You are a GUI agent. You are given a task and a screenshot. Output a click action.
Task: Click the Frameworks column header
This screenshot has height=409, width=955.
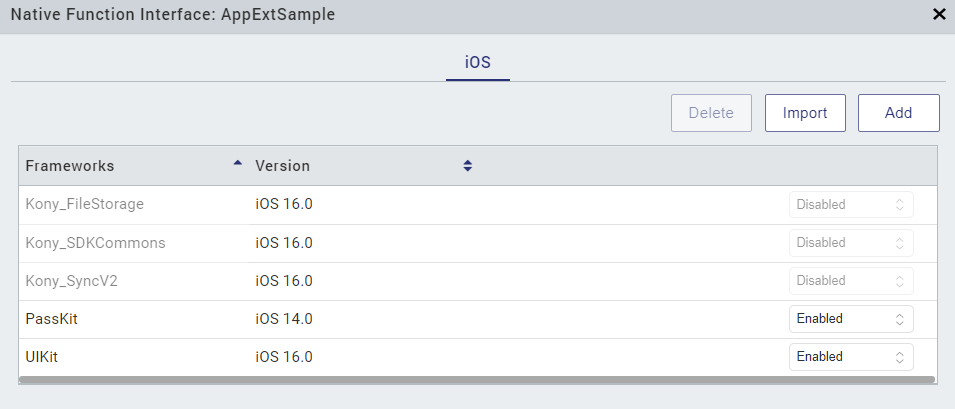(x=70, y=166)
